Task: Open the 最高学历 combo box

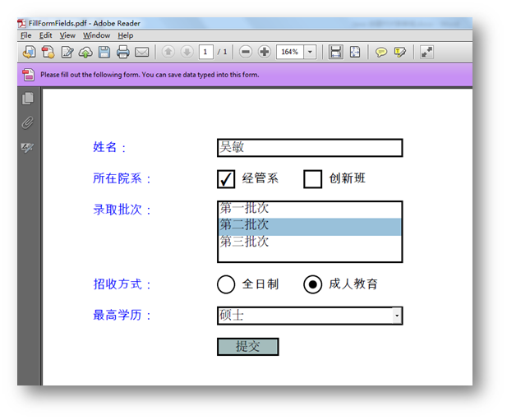Action: [x=310, y=316]
